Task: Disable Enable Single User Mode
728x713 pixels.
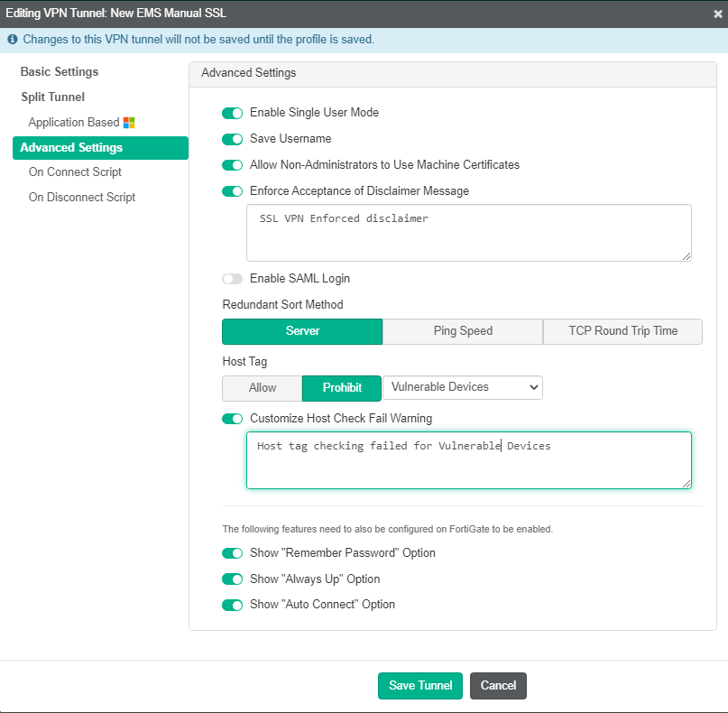Action: (x=232, y=113)
